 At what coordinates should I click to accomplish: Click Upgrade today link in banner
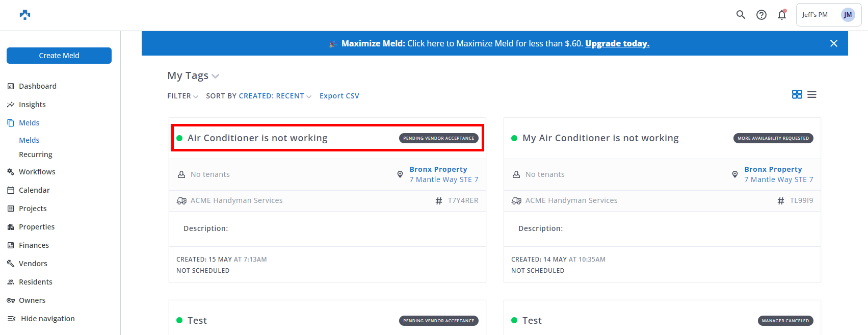tap(617, 43)
